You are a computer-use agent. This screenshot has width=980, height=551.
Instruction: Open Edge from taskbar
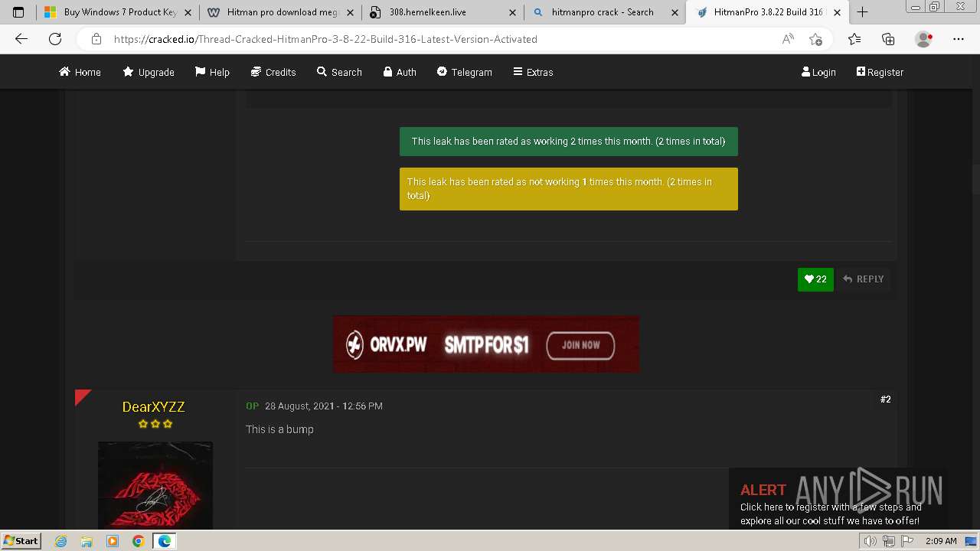click(165, 541)
